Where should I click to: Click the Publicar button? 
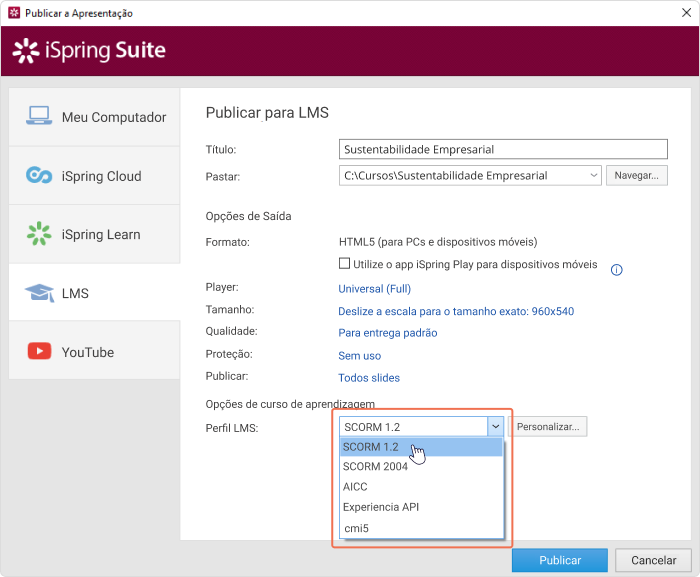pyautogui.click(x=560, y=560)
